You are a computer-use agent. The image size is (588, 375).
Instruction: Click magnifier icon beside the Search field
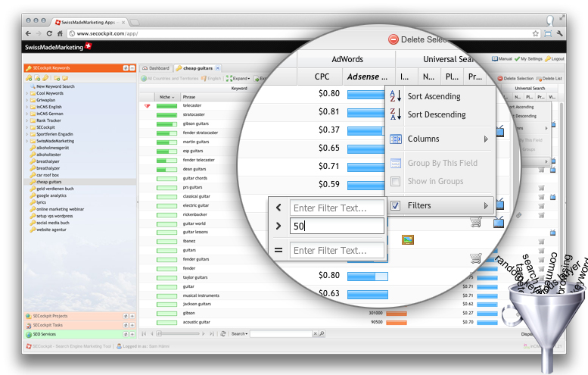[322, 333]
